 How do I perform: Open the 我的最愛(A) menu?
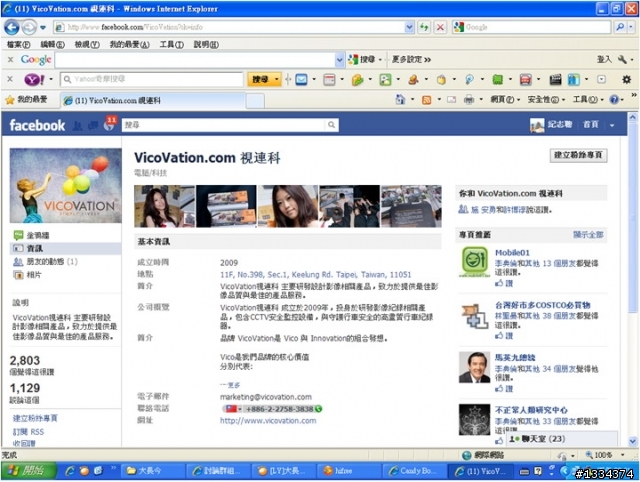coord(129,44)
